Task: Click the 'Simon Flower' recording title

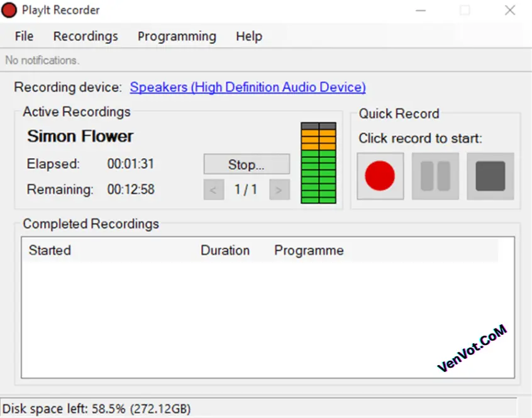Action: 80,136
